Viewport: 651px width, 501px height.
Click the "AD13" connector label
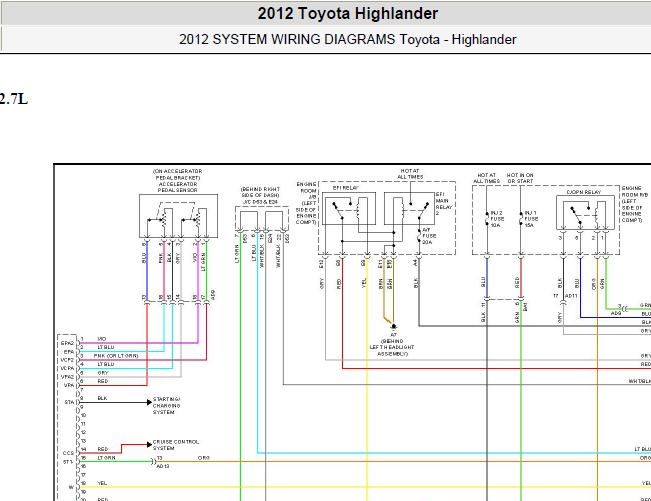coord(163,466)
